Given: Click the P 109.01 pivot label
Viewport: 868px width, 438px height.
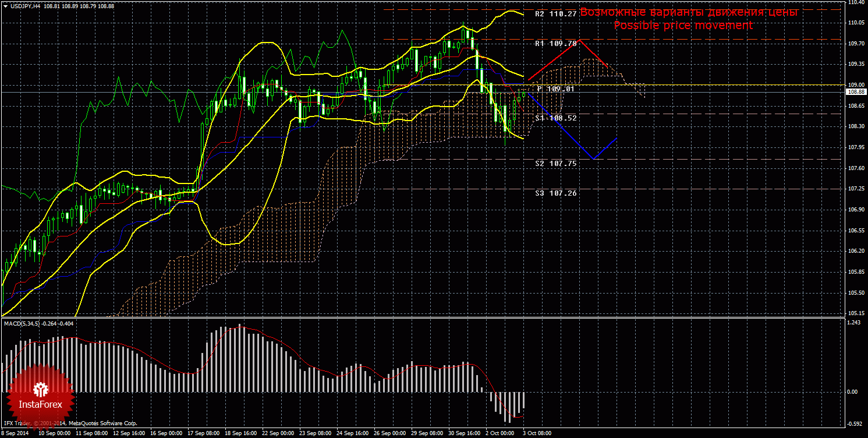Looking at the screenshot, I should [556, 89].
